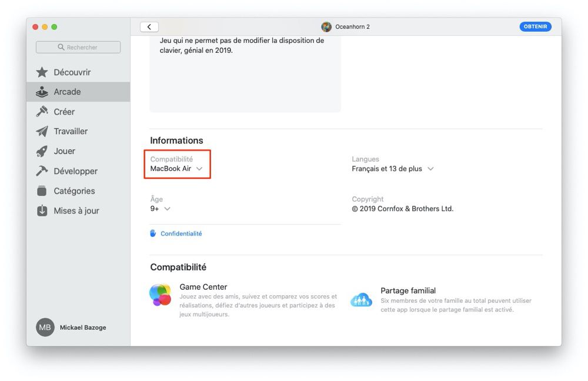Click the Catégories icon in sidebar
Image resolution: width=588 pixels, height=381 pixels.
[x=42, y=191]
